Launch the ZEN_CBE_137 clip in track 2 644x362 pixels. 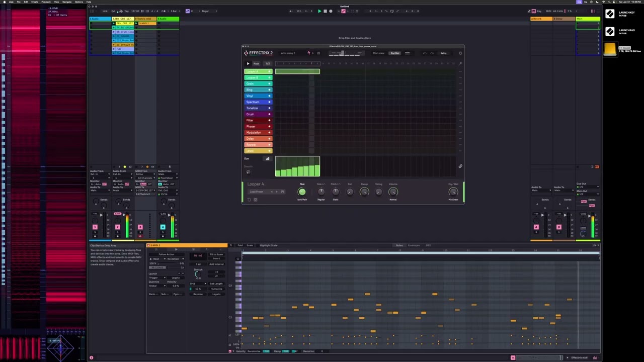[114, 23]
